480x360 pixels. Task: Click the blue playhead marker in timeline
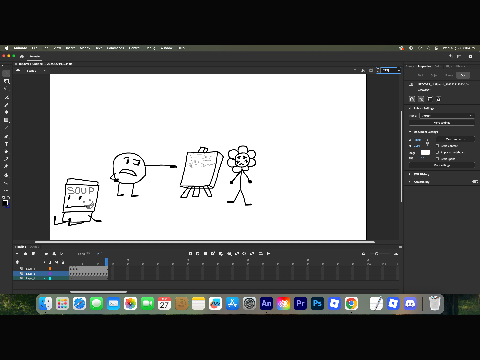point(107,262)
